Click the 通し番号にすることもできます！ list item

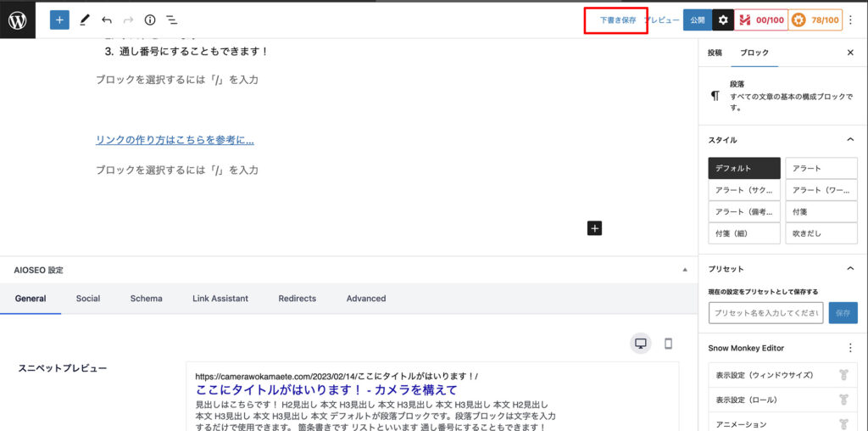click(x=194, y=52)
